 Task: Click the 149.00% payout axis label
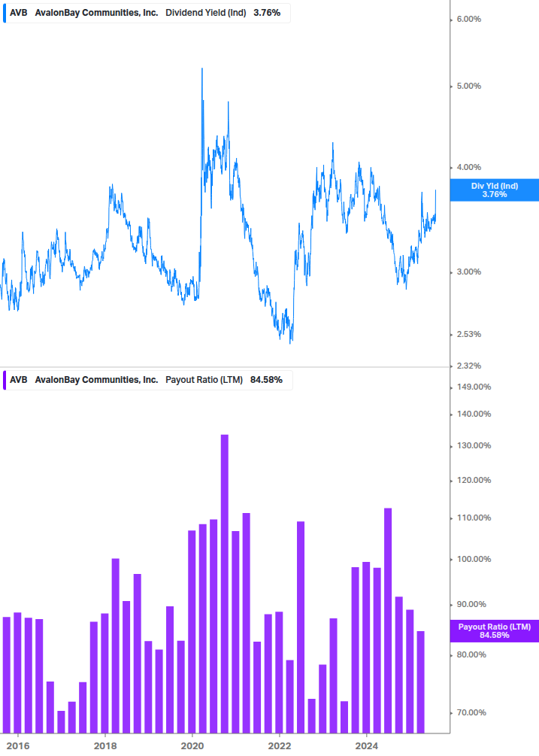(x=474, y=387)
